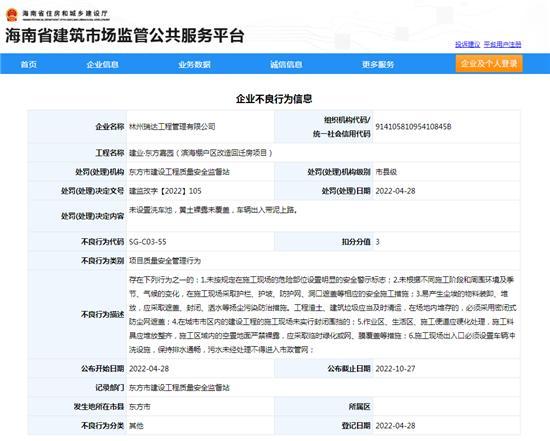Click the 扣分分值 label
The width and height of the screenshot is (550, 441).
(356, 242)
